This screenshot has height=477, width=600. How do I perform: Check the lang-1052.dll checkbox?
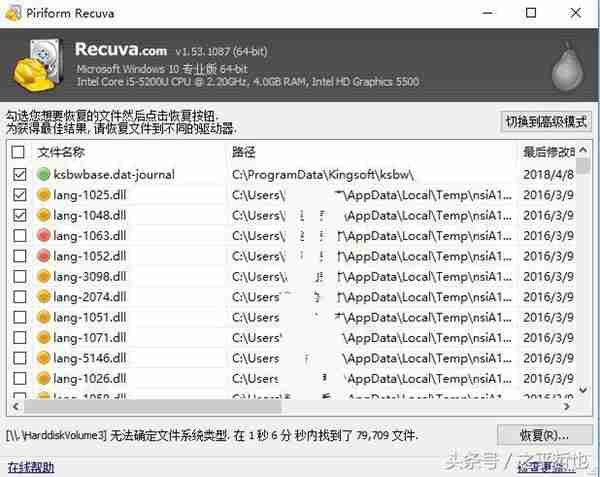pyautogui.click(x=20, y=256)
